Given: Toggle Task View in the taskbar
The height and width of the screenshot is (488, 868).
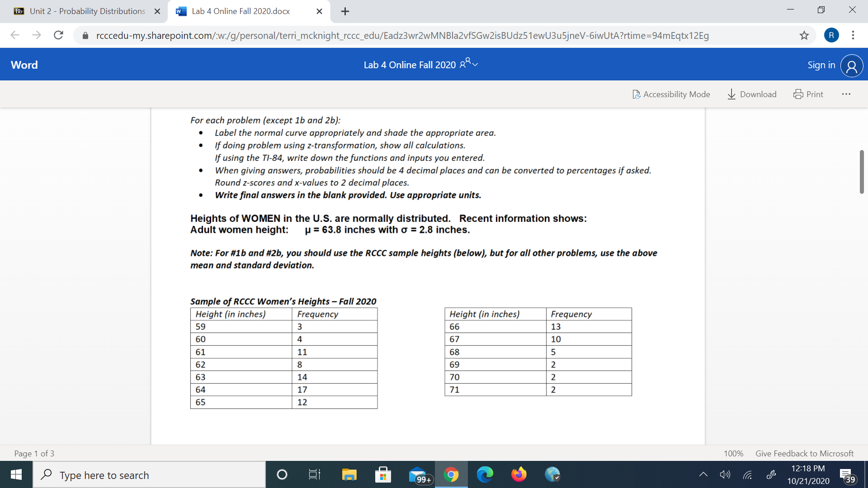Looking at the screenshot, I should tap(314, 474).
